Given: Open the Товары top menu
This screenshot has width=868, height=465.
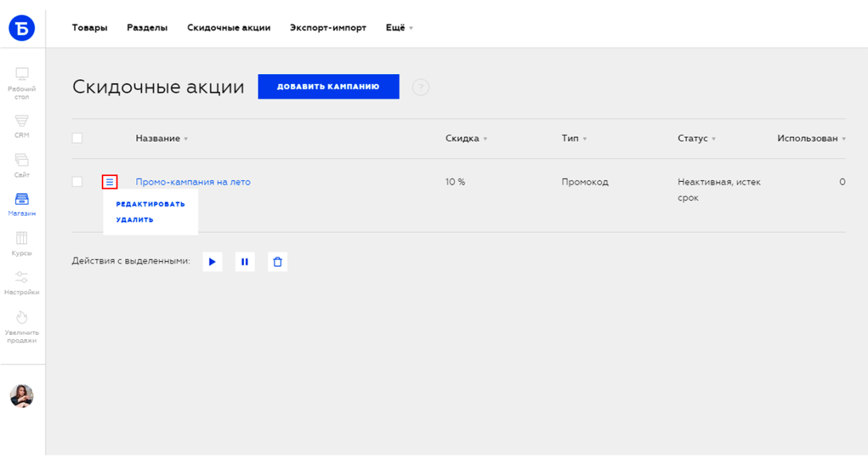Looking at the screenshot, I should pyautogui.click(x=90, y=28).
